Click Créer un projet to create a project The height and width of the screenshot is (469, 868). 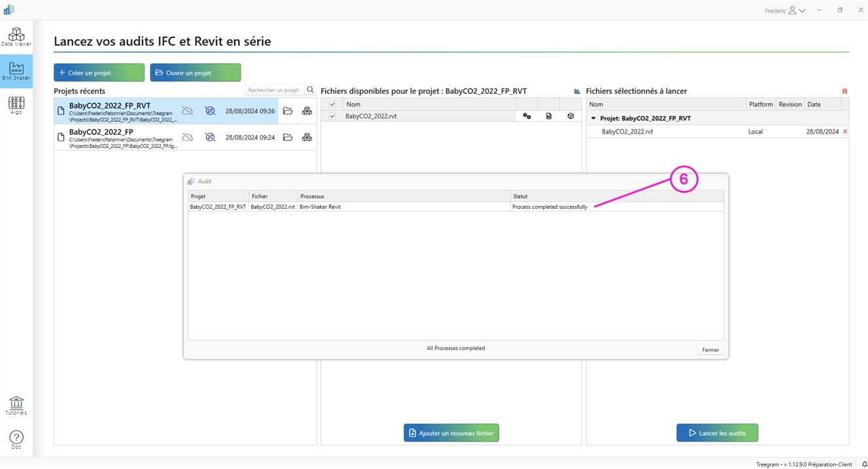tap(99, 72)
